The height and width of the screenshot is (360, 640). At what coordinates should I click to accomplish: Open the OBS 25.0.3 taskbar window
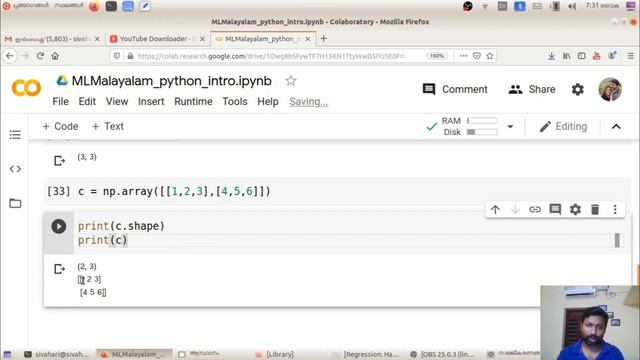click(443, 354)
